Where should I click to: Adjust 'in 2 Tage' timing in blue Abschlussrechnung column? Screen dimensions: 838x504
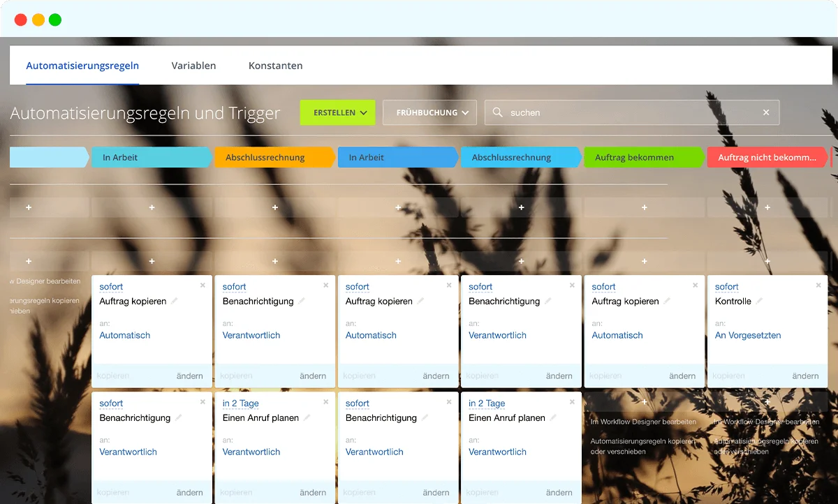[487, 403]
